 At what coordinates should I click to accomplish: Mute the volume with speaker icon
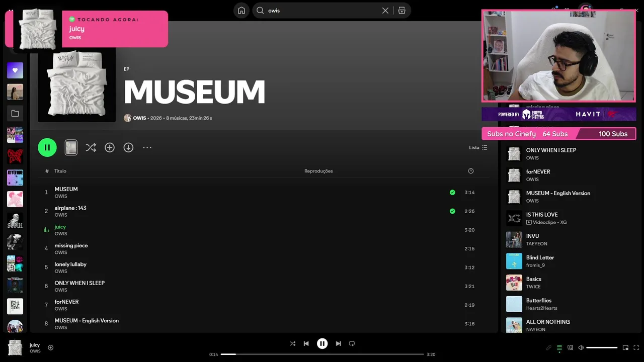pos(581,347)
